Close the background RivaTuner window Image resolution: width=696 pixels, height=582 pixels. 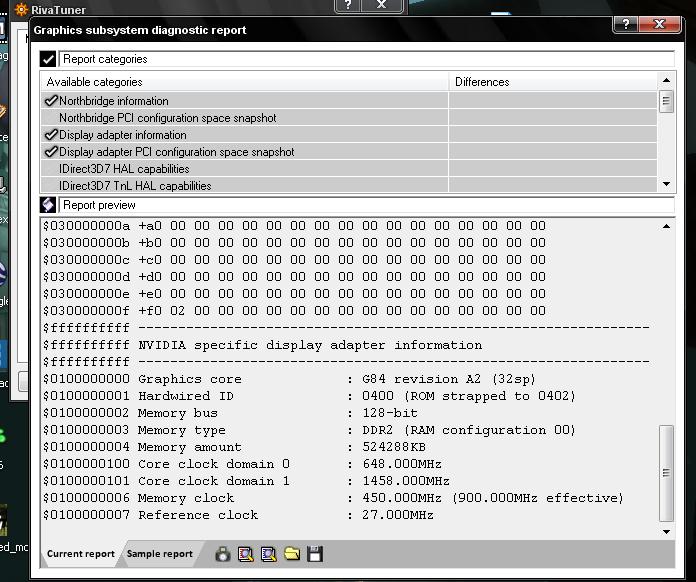(381, 5)
